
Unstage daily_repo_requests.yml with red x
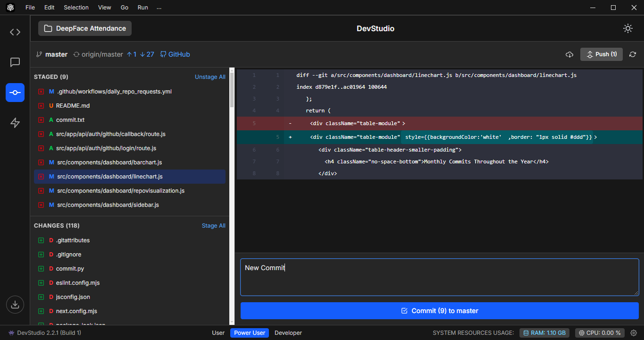tap(41, 92)
